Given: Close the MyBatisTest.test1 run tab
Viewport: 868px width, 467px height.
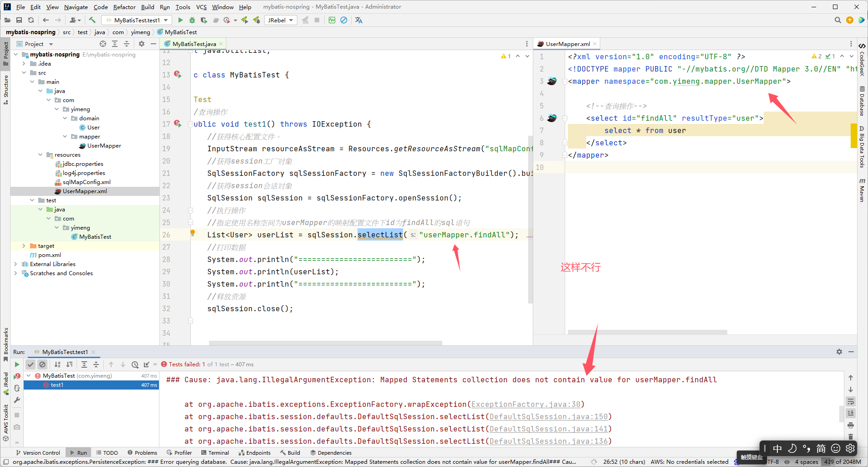Looking at the screenshot, I should (x=93, y=352).
